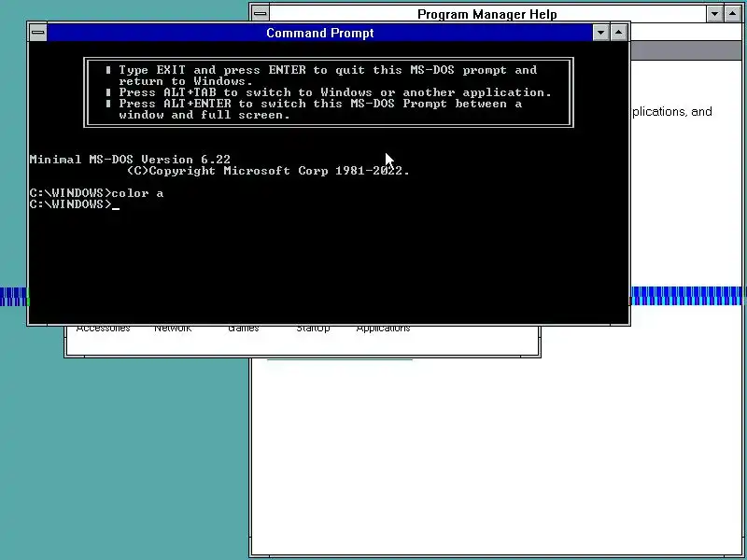Click the empty C:\WINDOWS> prompt line

[75, 204]
